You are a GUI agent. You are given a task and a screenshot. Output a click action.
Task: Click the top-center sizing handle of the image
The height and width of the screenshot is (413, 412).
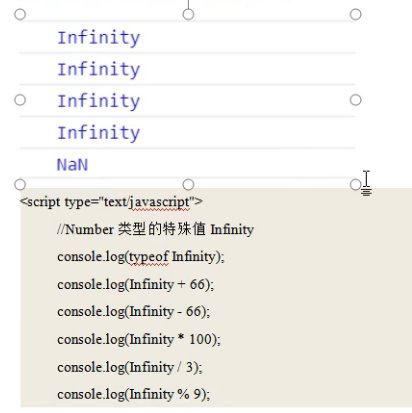(188, 14)
